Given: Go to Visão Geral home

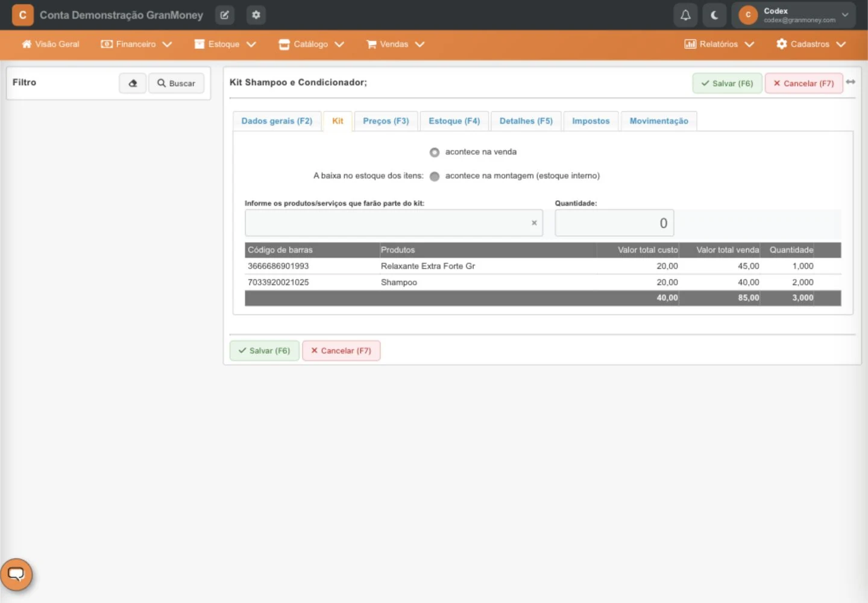Looking at the screenshot, I should [x=51, y=44].
